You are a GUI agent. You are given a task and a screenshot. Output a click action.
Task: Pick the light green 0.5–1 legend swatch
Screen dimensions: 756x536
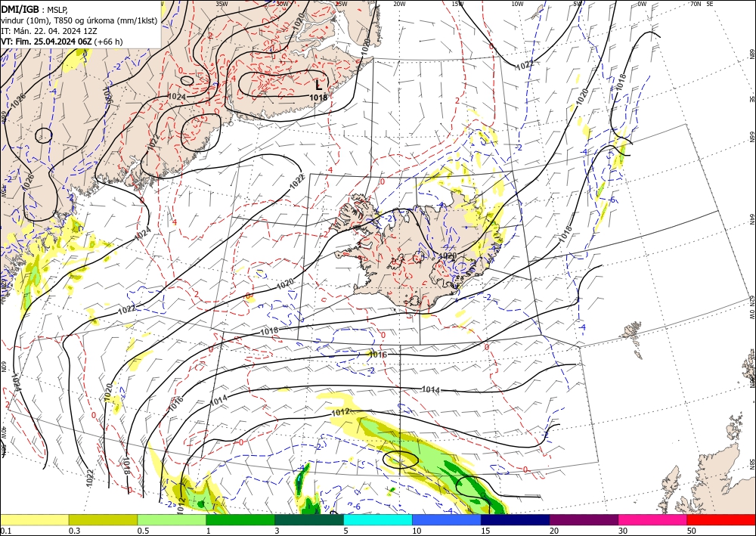pos(172,519)
